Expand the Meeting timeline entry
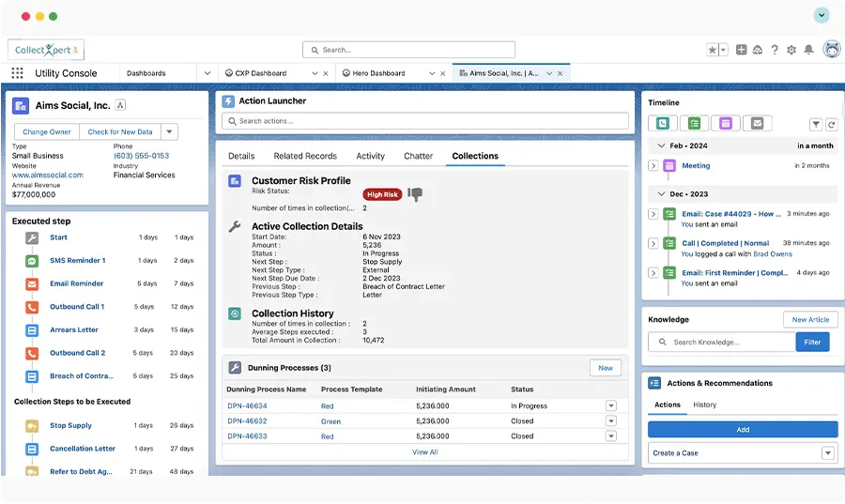 pos(653,166)
